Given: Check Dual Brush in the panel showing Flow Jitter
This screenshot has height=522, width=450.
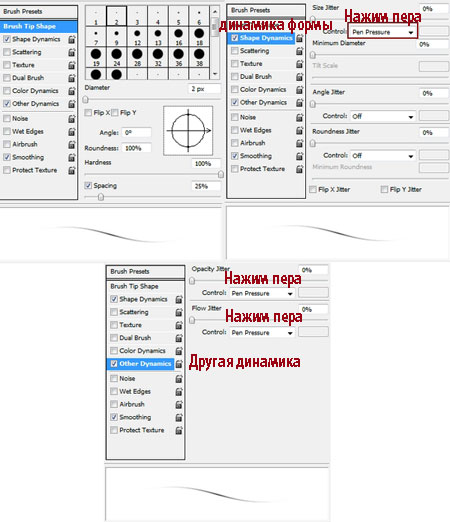Looking at the screenshot, I should tap(114, 338).
